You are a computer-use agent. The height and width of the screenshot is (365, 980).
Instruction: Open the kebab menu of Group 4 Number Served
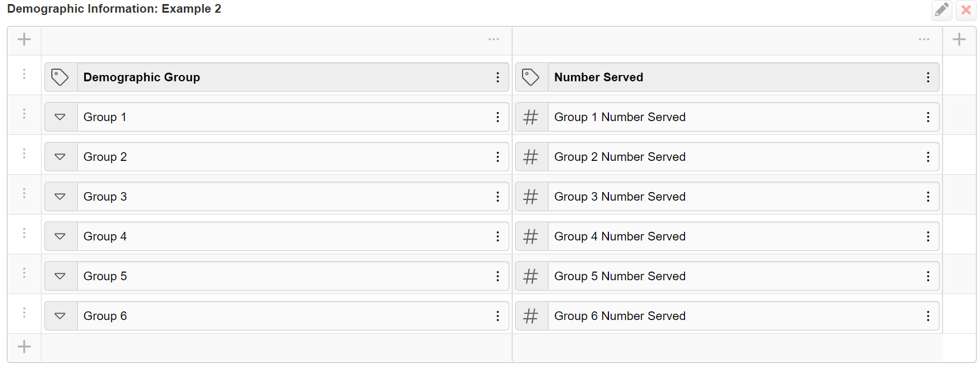pos(928,236)
